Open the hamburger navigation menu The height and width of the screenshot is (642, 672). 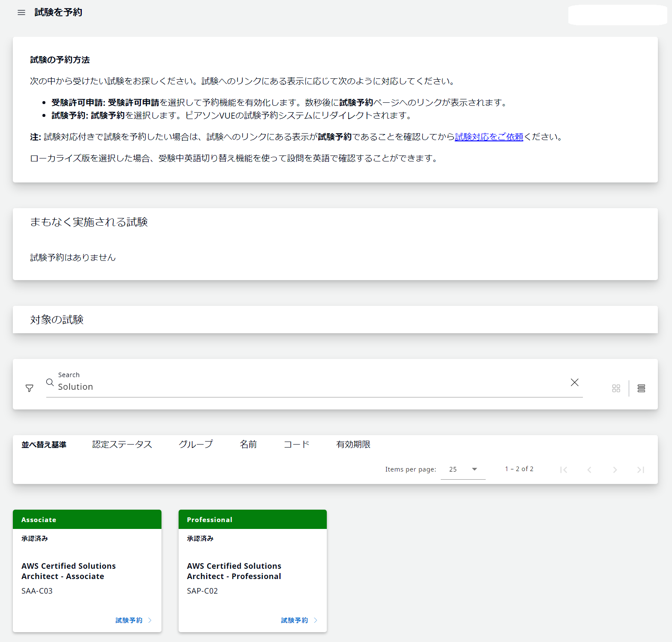pyautogui.click(x=21, y=12)
